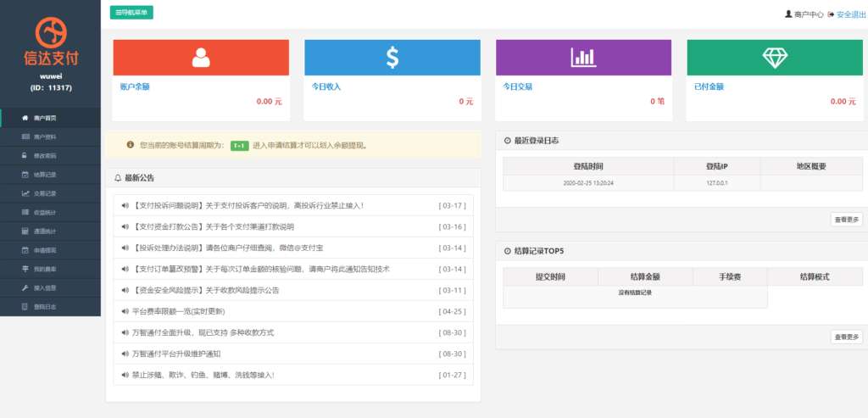Click the 结算金额 column header

pos(645,276)
